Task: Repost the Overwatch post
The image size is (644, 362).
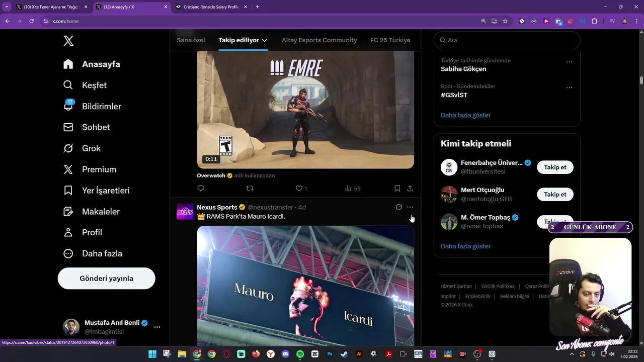Action: pos(250,188)
